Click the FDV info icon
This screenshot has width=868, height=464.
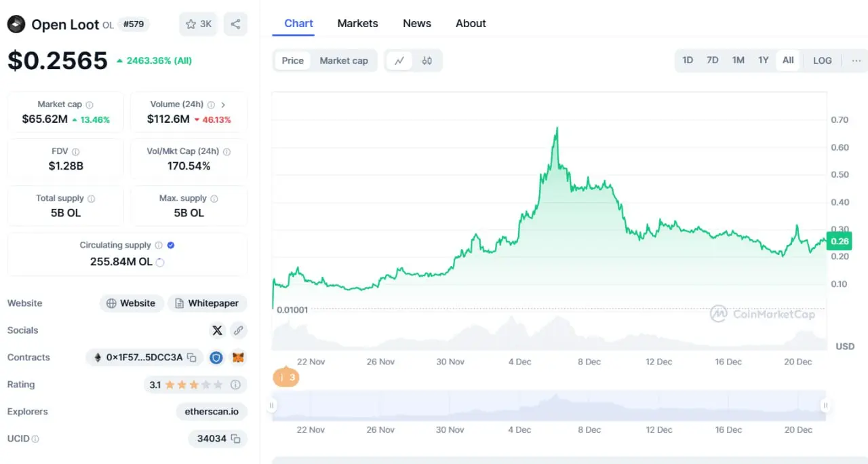point(75,152)
